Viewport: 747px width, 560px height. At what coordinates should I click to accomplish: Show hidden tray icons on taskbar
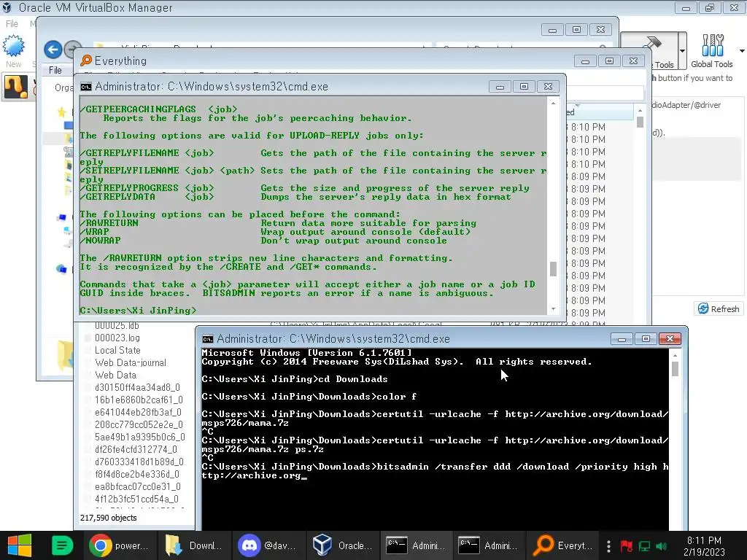(609, 545)
